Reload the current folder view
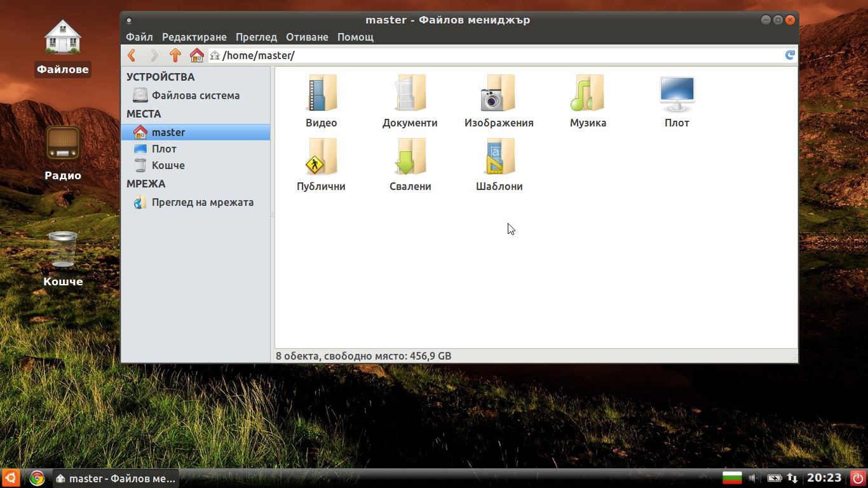Screen dimensions: 868x488 pyautogui.click(x=790, y=55)
